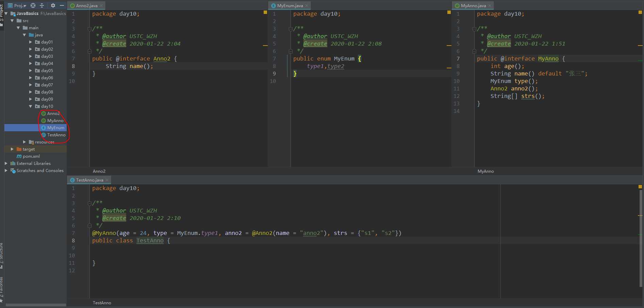The width and height of the screenshot is (644, 308).
Task: Click the MyAnno breadcrumb below editor
Action: (485, 171)
